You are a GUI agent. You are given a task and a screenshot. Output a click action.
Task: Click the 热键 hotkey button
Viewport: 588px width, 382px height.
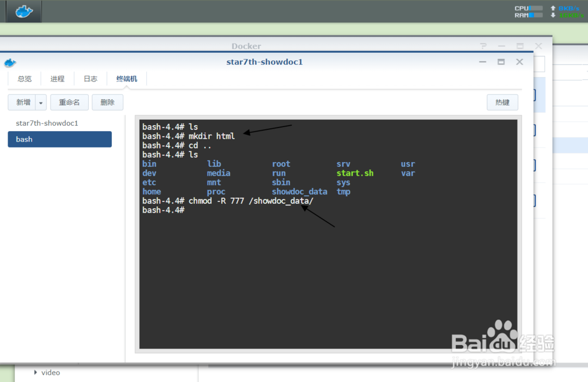pos(503,102)
